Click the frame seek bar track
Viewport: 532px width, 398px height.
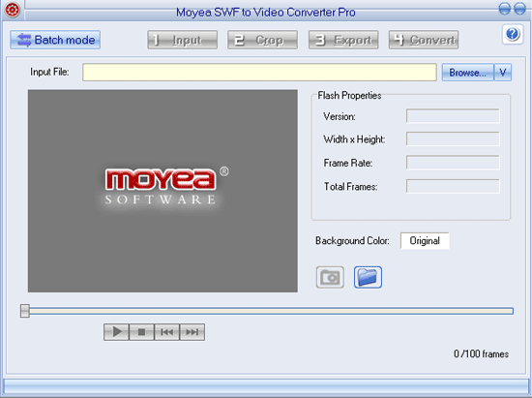(271, 311)
